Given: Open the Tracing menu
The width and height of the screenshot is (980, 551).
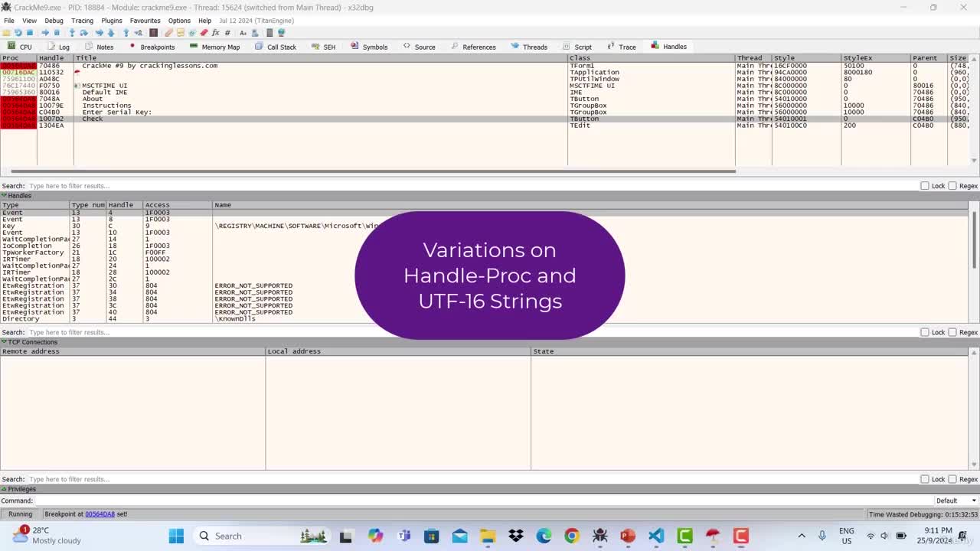Looking at the screenshot, I should [82, 21].
